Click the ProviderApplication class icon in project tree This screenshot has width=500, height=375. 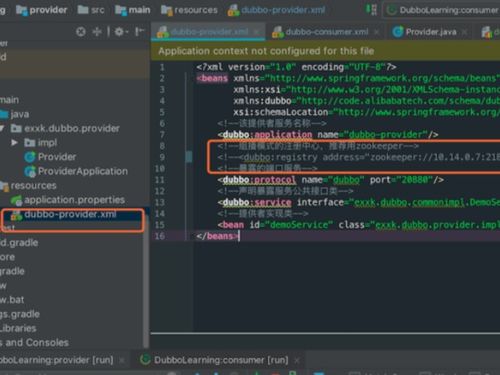[x=30, y=171]
